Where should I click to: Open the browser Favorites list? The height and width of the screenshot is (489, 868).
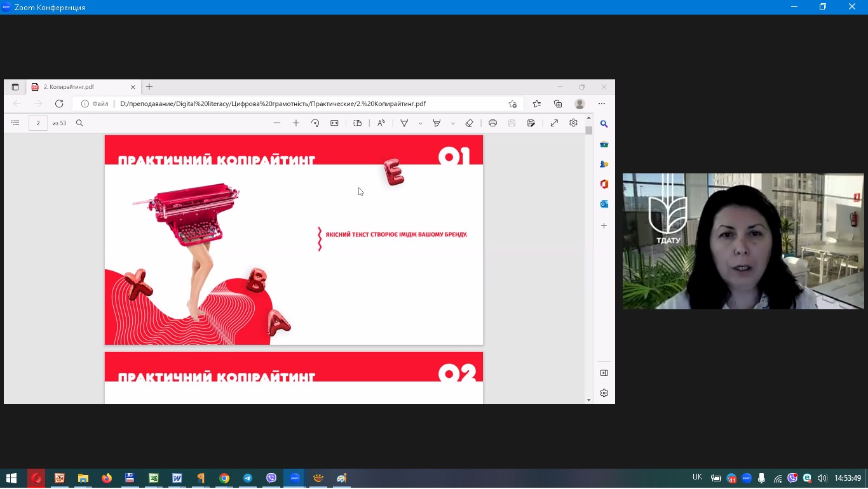tap(537, 104)
